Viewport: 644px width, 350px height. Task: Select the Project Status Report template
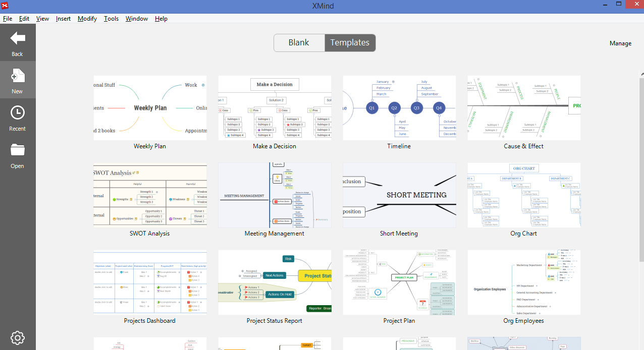[x=275, y=282]
